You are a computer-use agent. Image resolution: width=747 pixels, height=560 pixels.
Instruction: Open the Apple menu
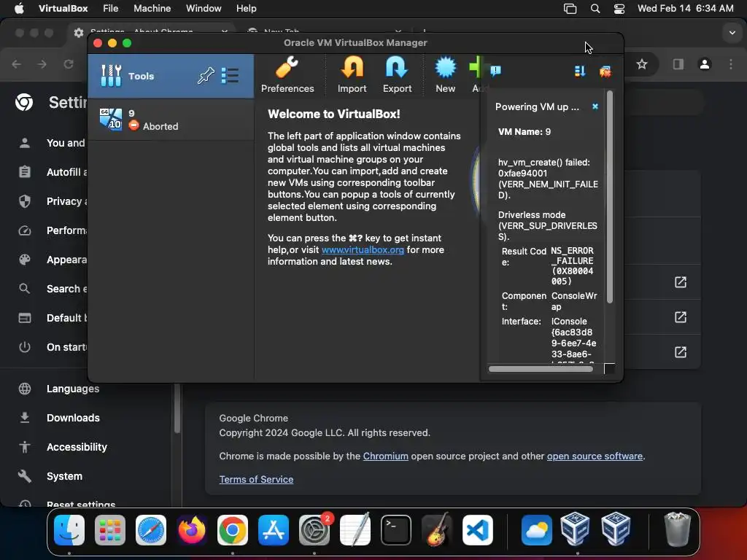[x=19, y=8]
